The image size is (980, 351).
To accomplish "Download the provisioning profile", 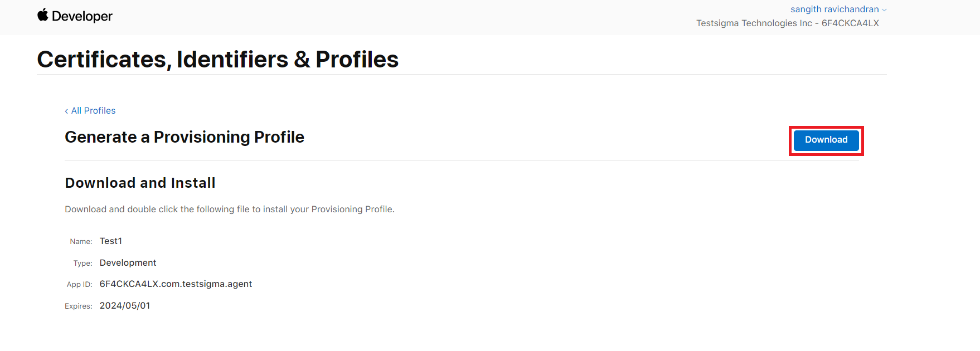I will coord(826,140).
